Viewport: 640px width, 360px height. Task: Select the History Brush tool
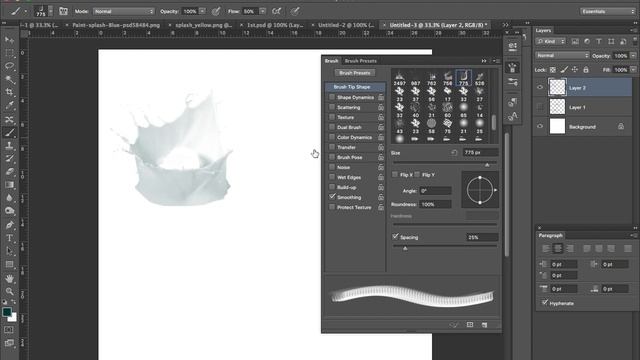(9, 158)
